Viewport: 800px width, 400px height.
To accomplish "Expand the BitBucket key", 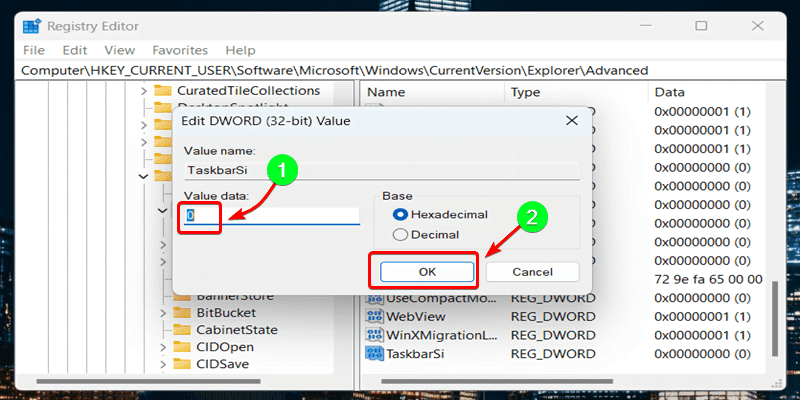I will [163, 313].
